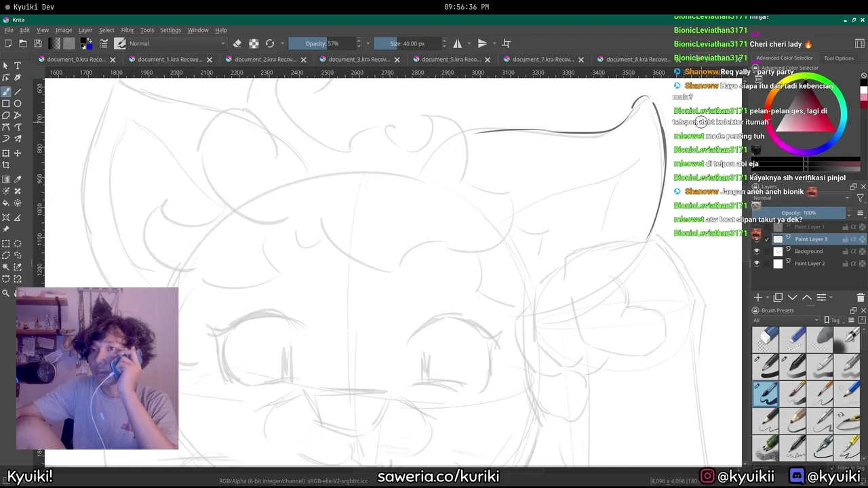This screenshot has width=868, height=488.
Task: Select the Line tool
Action: pyautogui.click(x=18, y=91)
